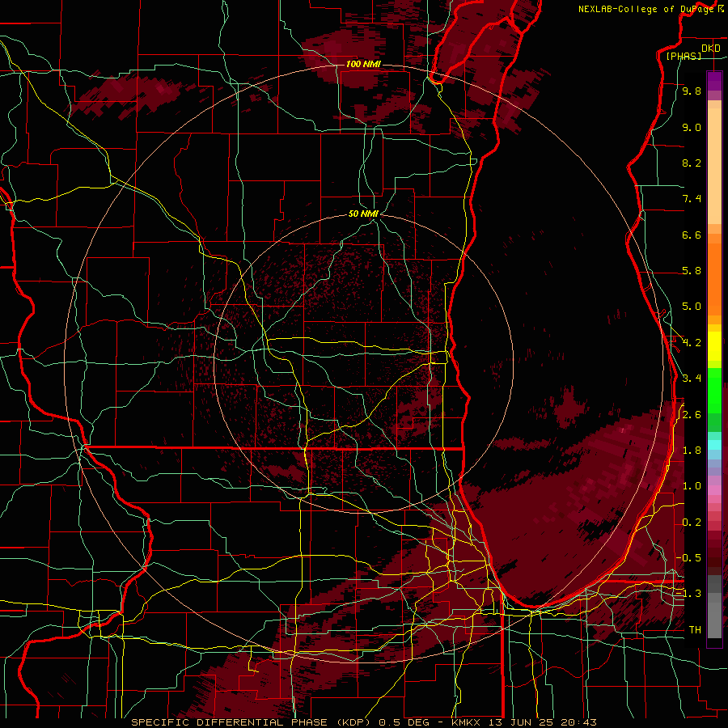Click the 1.0 scale value
Image resolution: width=728 pixels, height=728 pixels.
coord(692,486)
